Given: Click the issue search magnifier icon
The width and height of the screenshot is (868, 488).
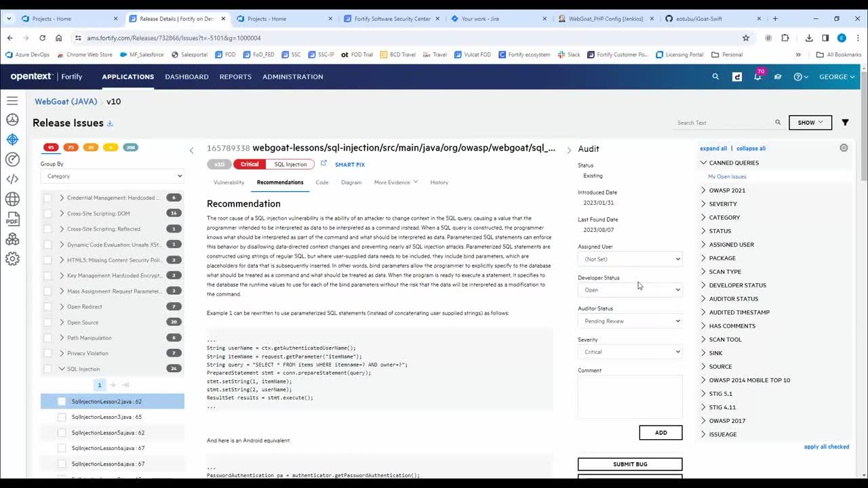Looking at the screenshot, I should tap(778, 123).
